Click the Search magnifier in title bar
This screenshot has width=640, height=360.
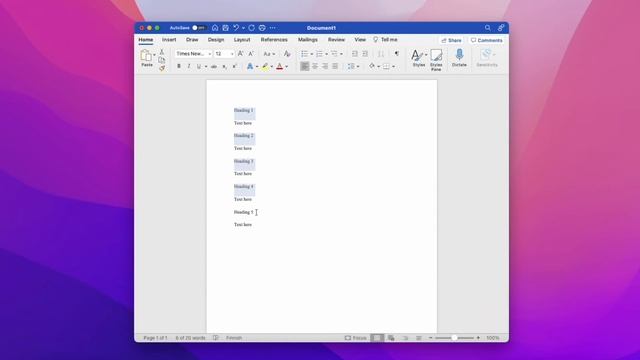488,28
